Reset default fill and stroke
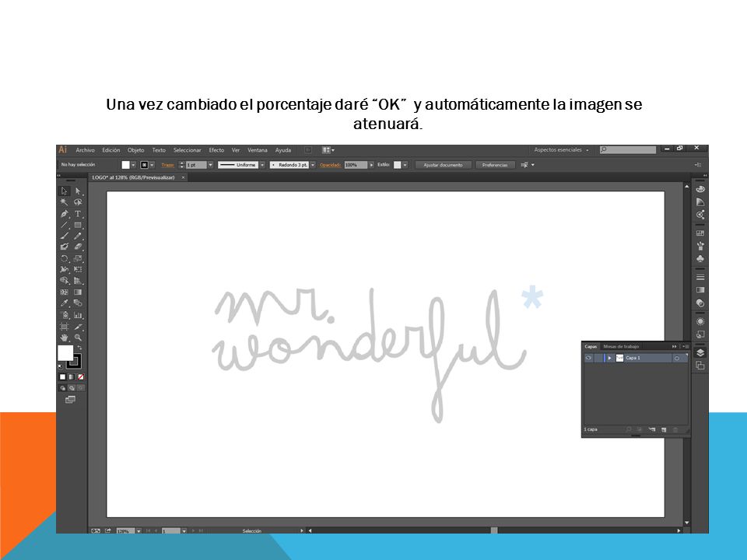This screenshot has height=560, width=747. (61, 366)
